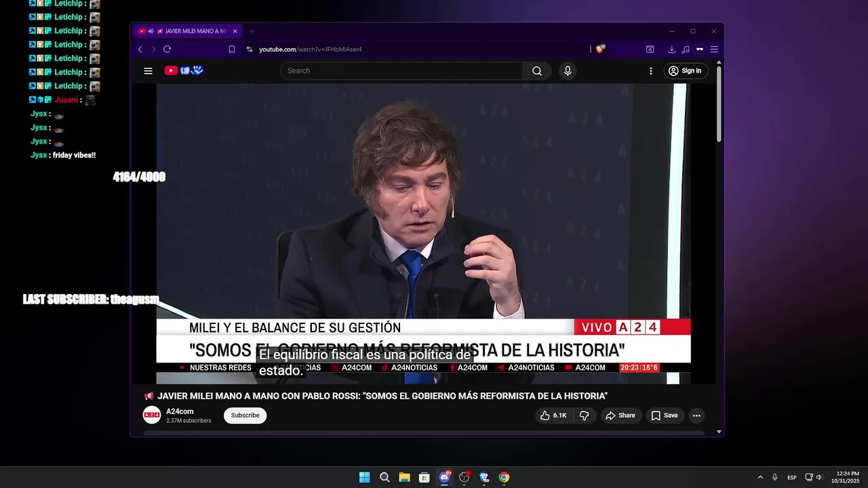
Task: Show hidden system tray icons chevron
Action: coord(760,477)
